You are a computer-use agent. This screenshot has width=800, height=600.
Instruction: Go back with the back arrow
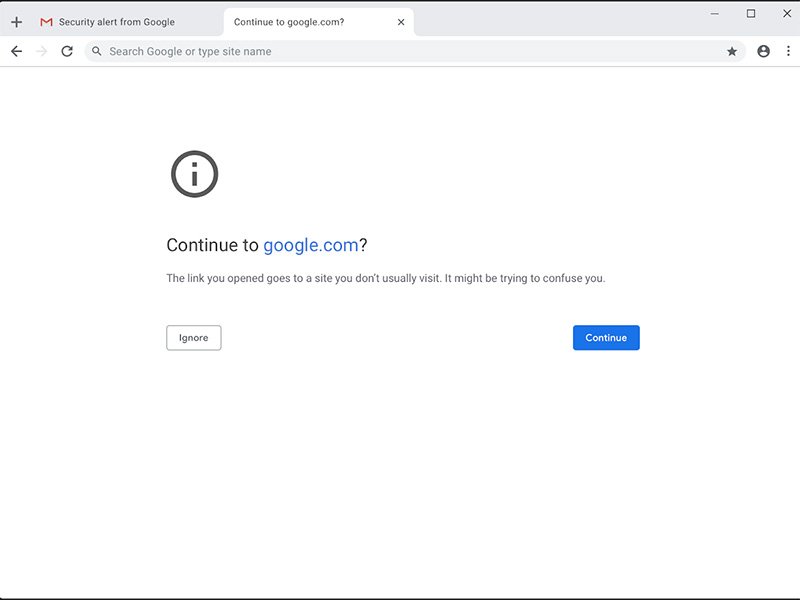[16, 51]
